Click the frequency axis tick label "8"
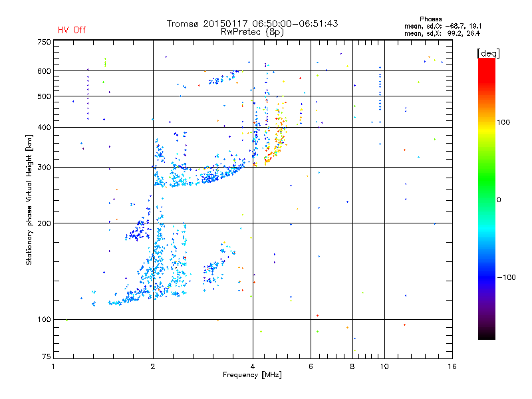Screen dimensions: 532x399 [x=352, y=366]
